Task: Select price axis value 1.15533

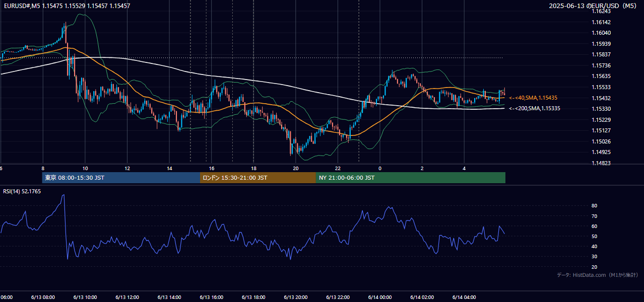Action: [602, 87]
